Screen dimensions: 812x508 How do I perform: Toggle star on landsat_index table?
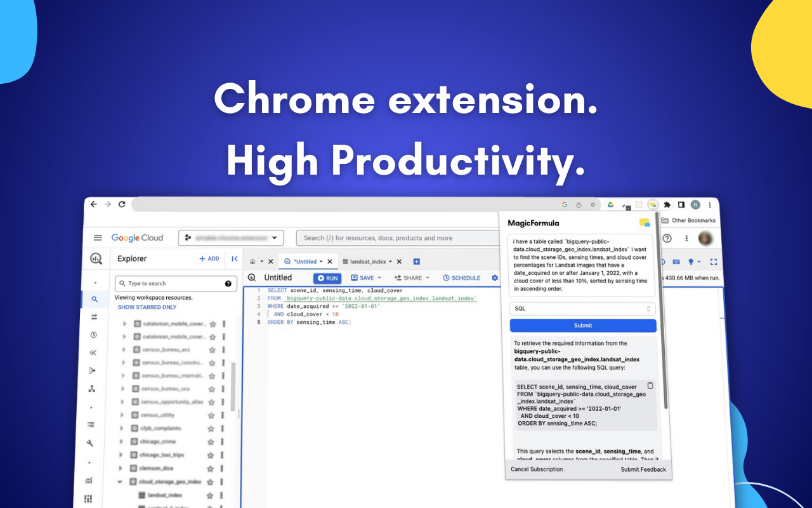(x=211, y=495)
